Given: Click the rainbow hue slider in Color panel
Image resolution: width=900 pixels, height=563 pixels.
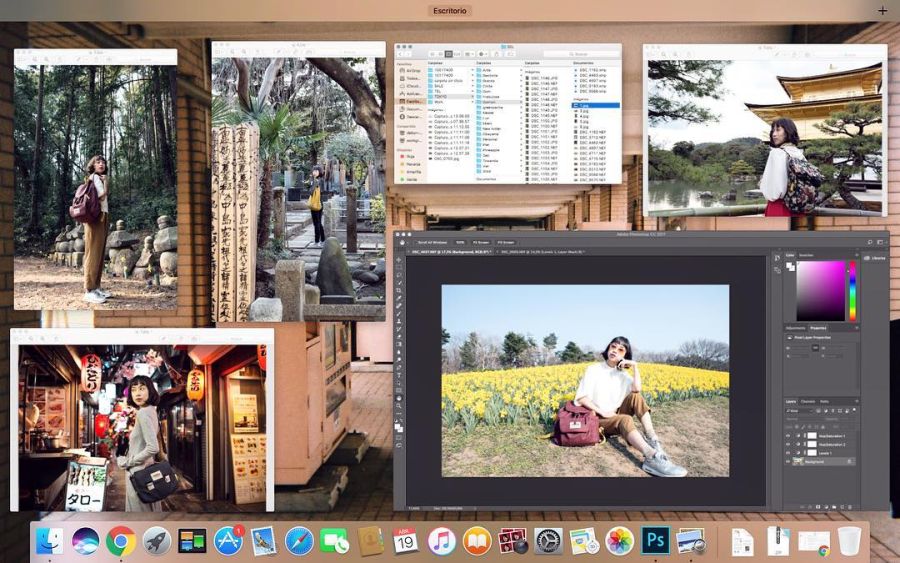Looking at the screenshot, I should (x=852, y=290).
